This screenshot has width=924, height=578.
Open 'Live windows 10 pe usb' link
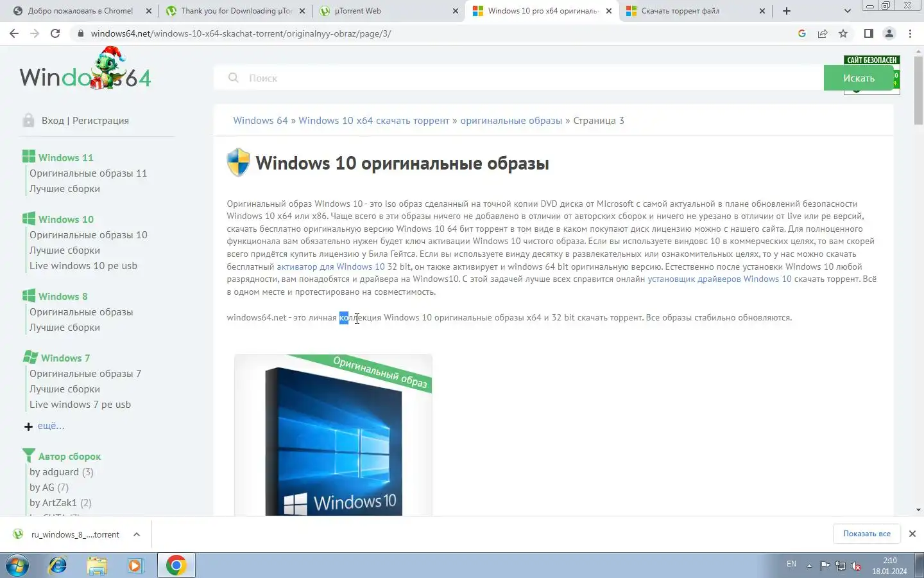(x=83, y=266)
